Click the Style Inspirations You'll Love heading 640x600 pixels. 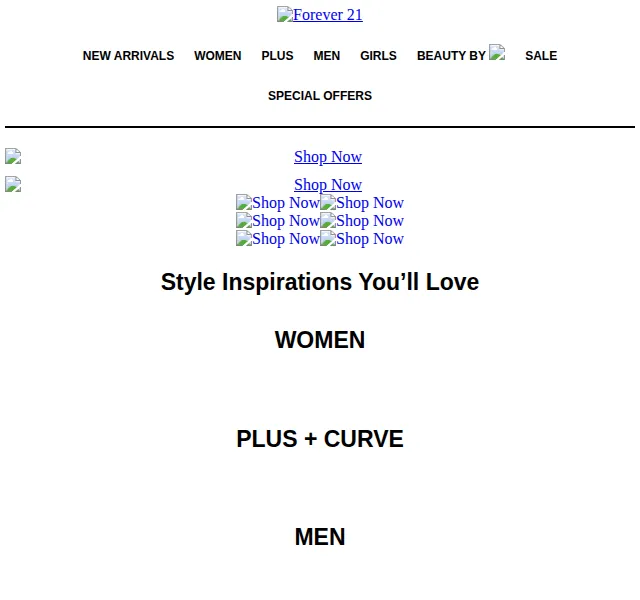click(x=320, y=282)
